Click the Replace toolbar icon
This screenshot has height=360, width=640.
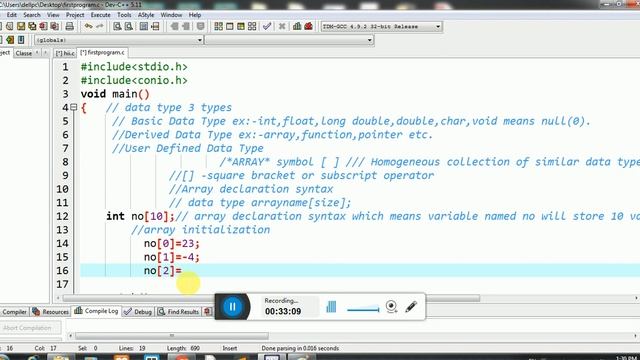[129, 27]
